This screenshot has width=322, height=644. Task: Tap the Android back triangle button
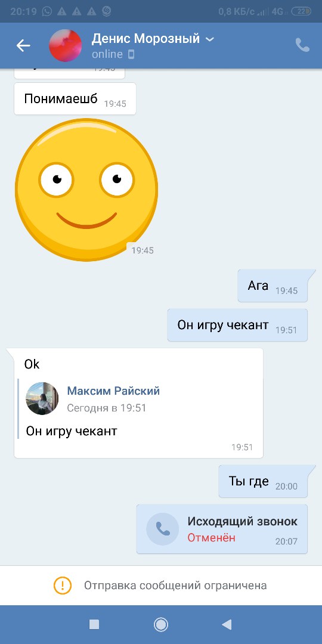pos(227,624)
